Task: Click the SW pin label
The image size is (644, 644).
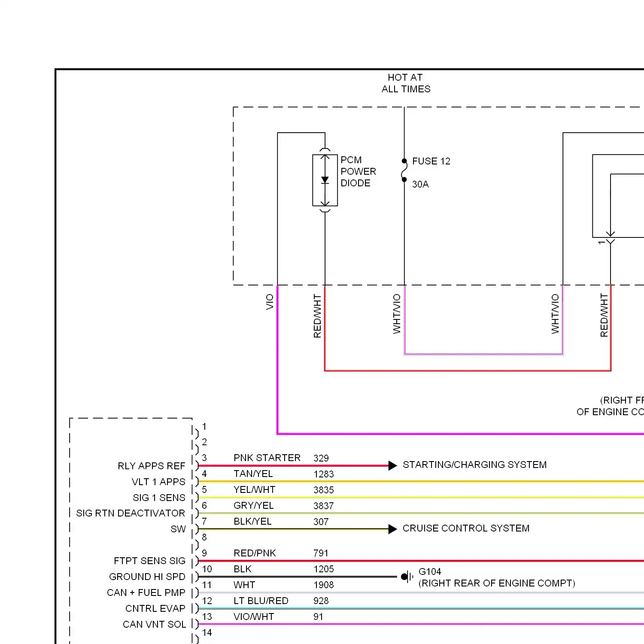Action: pos(178,529)
